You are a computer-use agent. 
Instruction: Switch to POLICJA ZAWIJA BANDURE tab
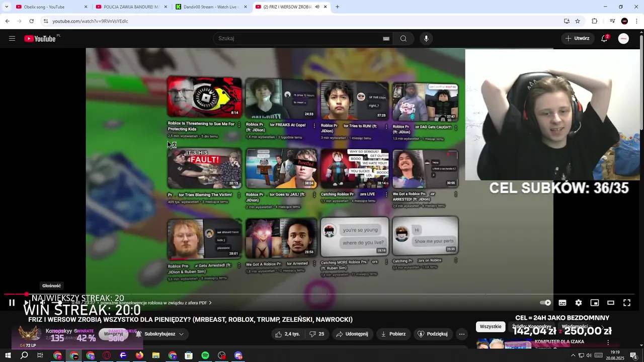click(131, 7)
